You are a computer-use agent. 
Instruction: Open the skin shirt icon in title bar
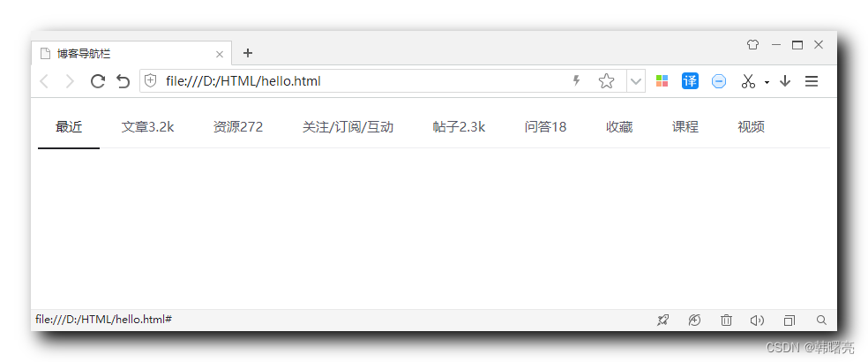tap(752, 45)
